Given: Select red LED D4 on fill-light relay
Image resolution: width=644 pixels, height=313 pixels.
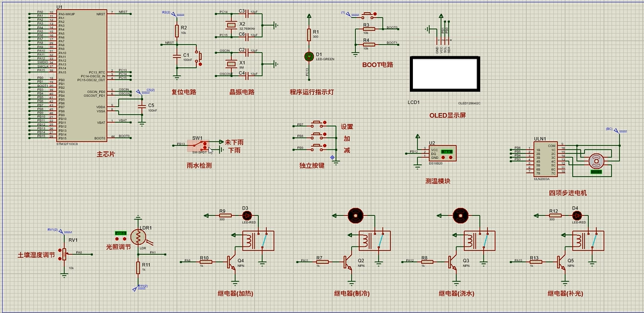Looking at the screenshot, I should 577,215.
